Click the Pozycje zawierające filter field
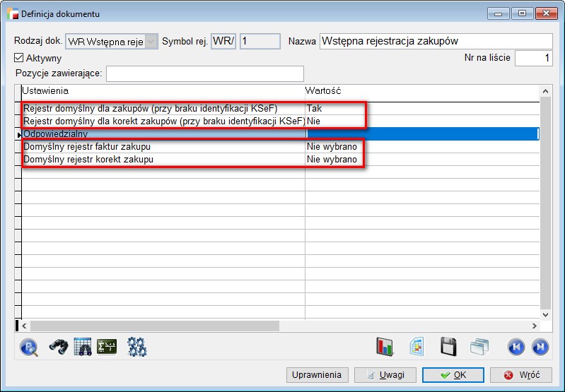This screenshot has width=565, height=392. (x=204, y=73)
